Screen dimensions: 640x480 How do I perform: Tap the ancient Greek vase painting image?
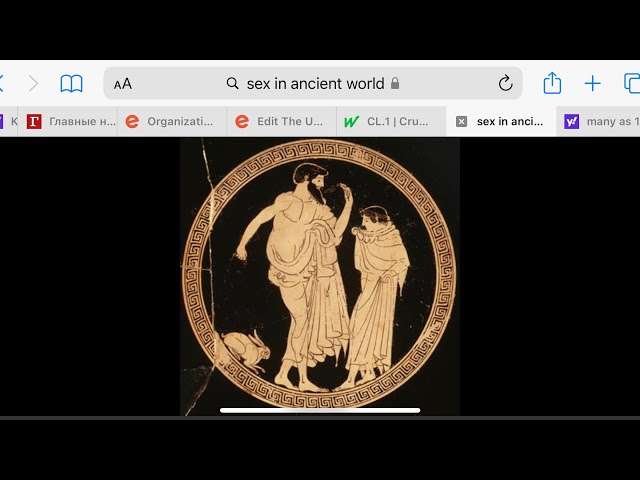pyautogui.click(x=320, y=277)
